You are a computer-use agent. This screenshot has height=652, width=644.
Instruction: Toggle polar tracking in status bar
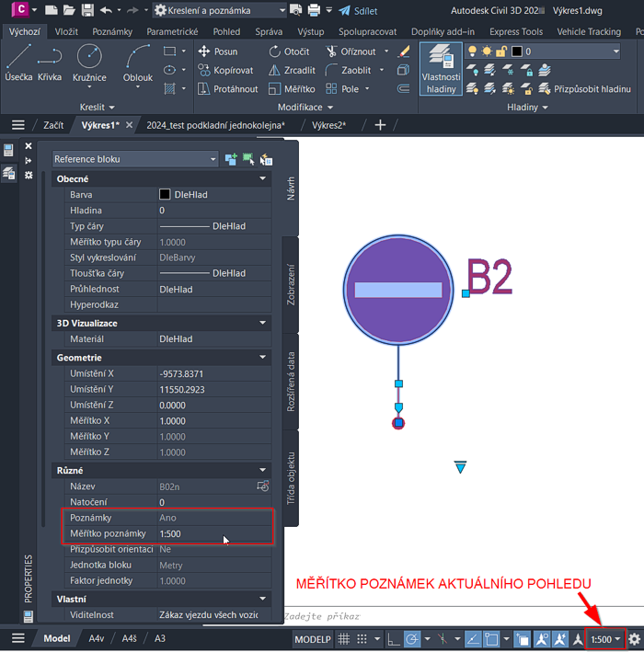pos(414,639)
